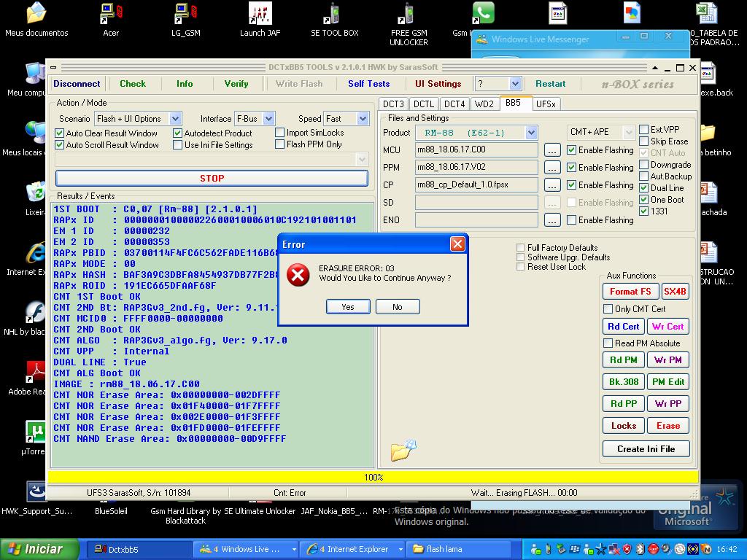Enable the Skip Erase option
The height and width of the screenshot is (560, 747).
[643, 141]
